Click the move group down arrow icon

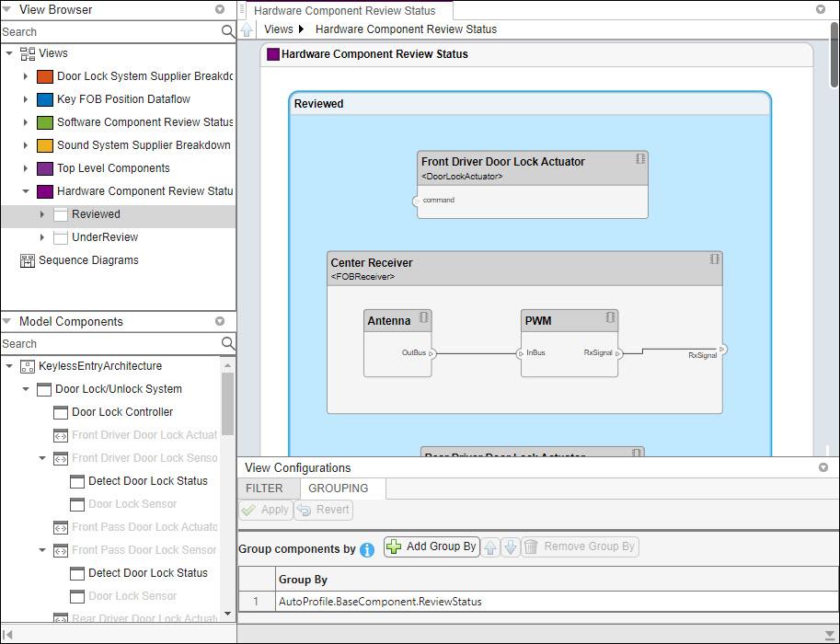click(x=511, y=547)
